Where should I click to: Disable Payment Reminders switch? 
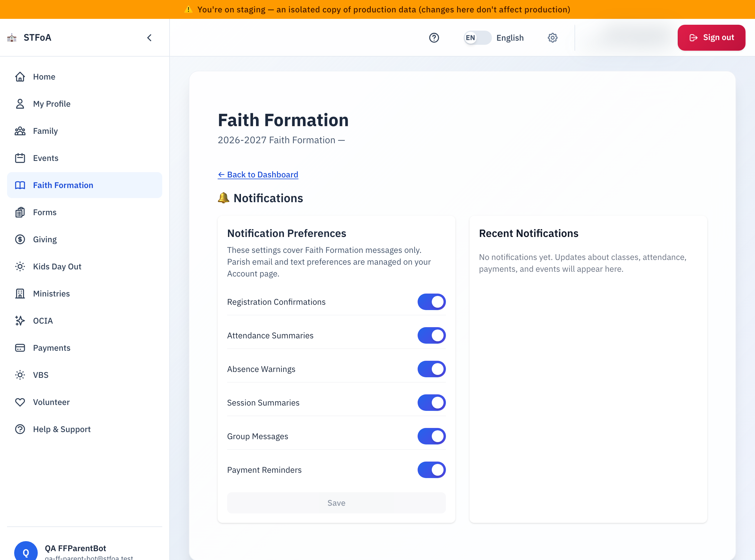coord(431,470)
